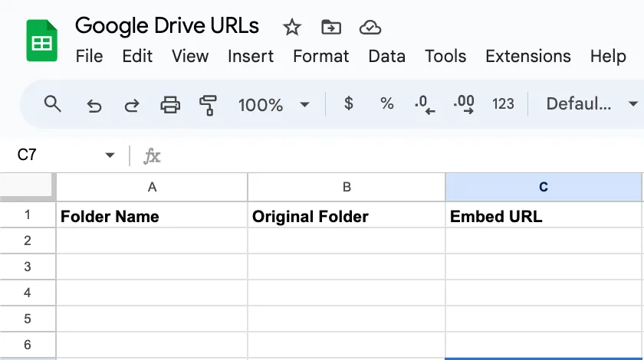Viewport: 644px width, 360px height.
Task: Open the View menu
Action: click(190, 56)
